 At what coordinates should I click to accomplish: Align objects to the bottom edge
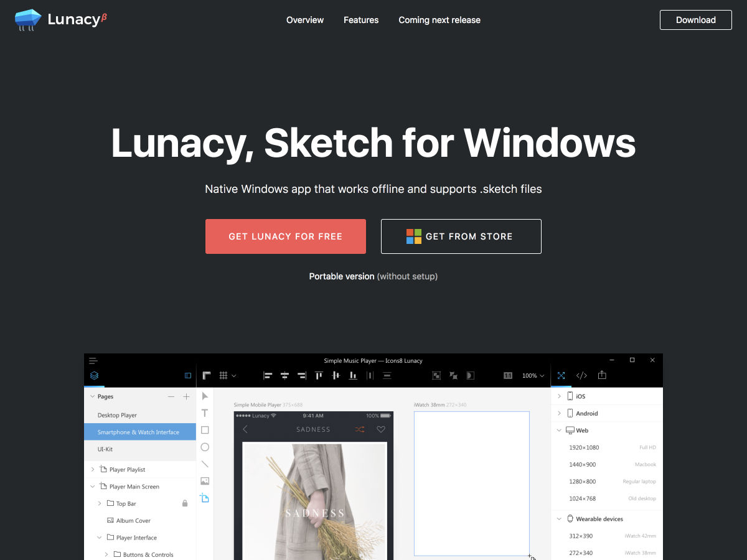pos(353,375)
